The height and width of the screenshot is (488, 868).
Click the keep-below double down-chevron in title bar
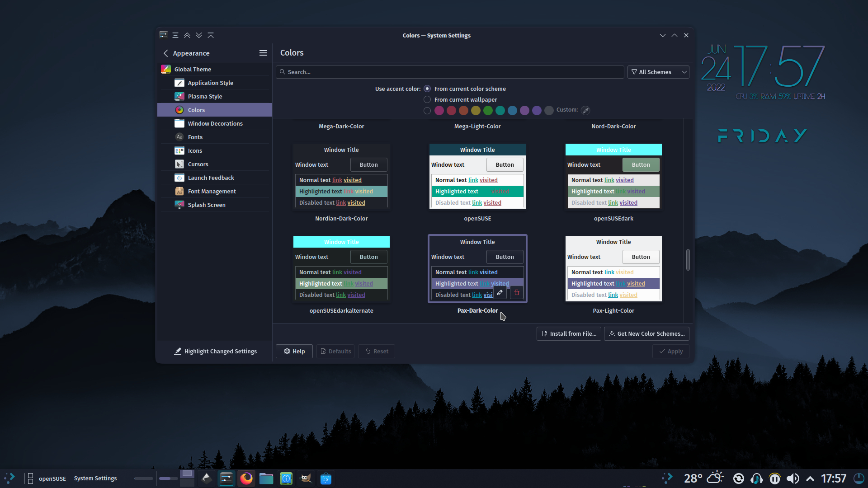[x=199, y=35]
